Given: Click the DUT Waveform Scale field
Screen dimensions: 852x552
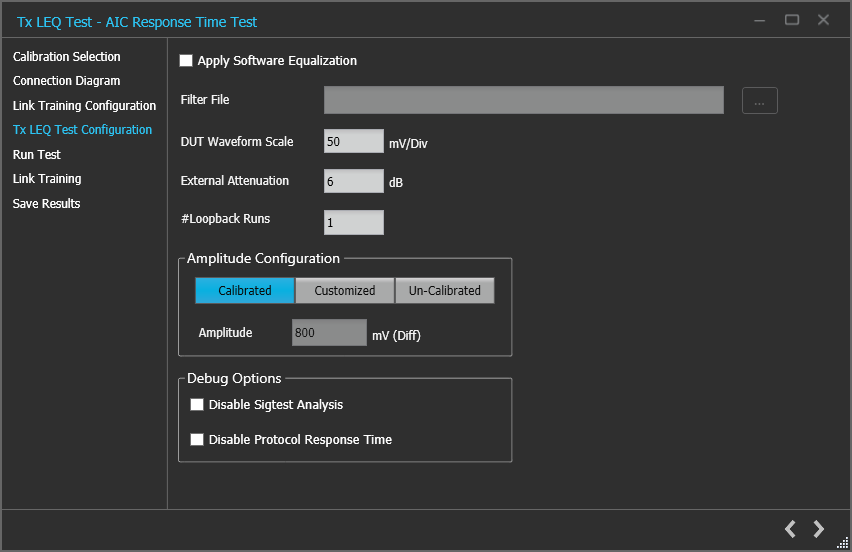Looking at the screenshot, I should (x=353, y=142).
